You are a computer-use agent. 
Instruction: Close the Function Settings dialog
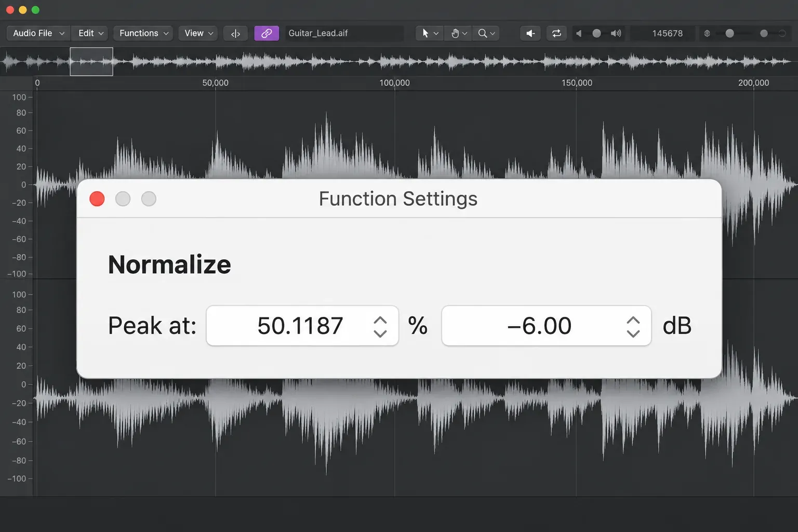click(x=97, y=199)
